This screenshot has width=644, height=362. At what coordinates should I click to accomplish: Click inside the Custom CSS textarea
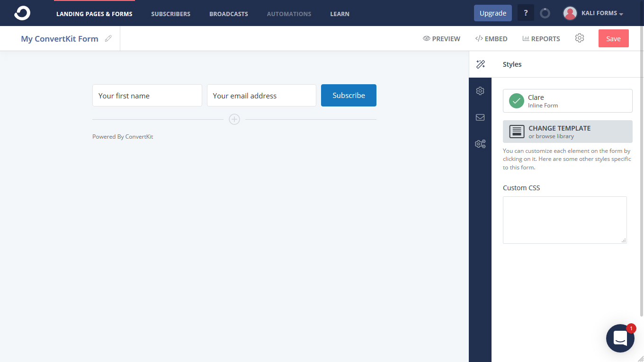point(565,220)
